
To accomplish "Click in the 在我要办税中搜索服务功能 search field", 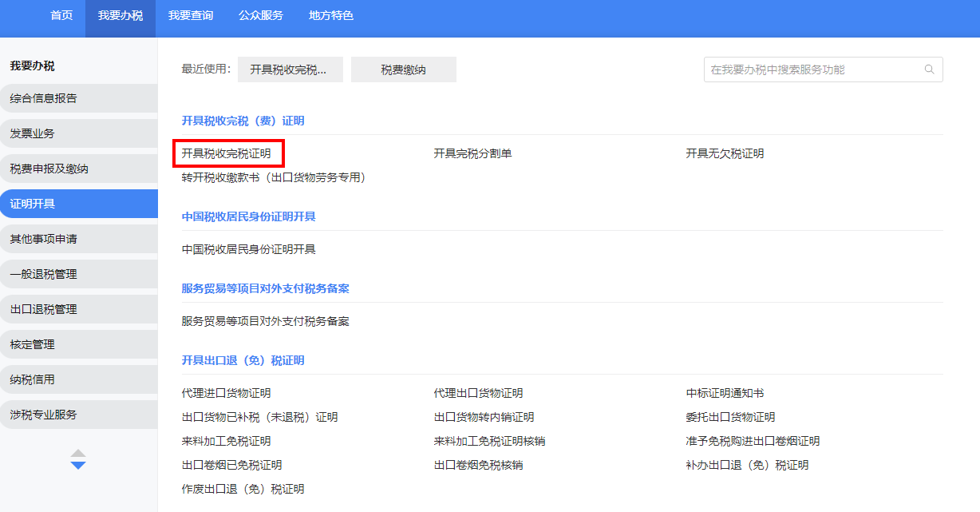I will tap(810, 69).
